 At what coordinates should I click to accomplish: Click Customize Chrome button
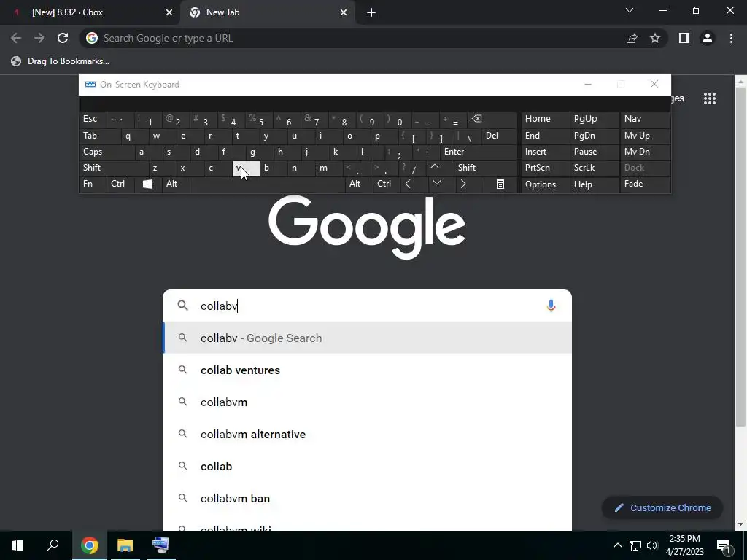662,508
